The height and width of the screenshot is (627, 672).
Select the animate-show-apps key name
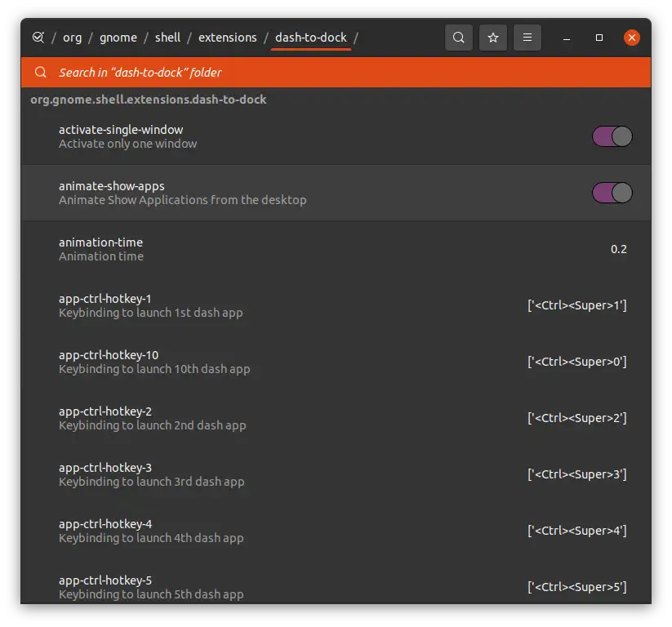[111, 186]
